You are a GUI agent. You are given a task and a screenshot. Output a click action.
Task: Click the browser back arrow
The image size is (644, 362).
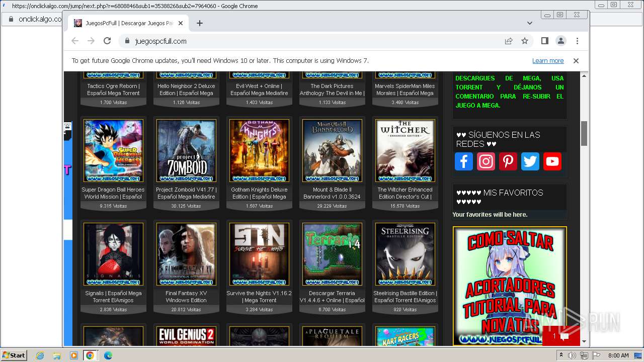tap(75, 41)
